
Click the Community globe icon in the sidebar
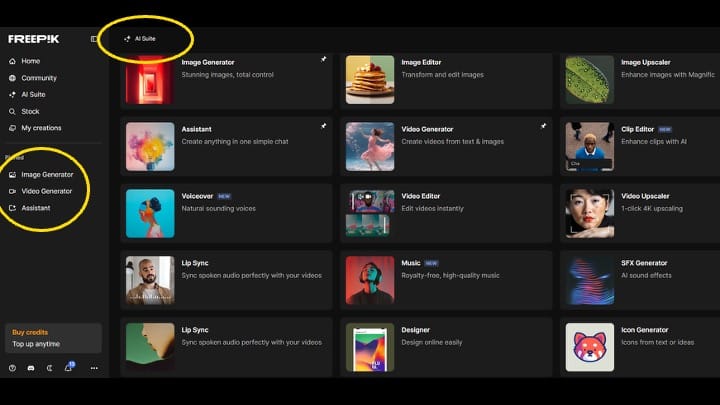(12, 78)
